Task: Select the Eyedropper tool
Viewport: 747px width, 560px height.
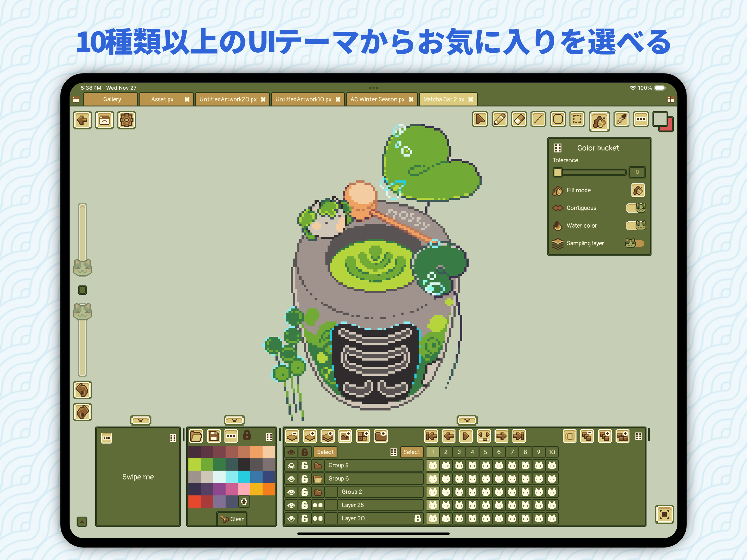Action: (x=621, y=119)
